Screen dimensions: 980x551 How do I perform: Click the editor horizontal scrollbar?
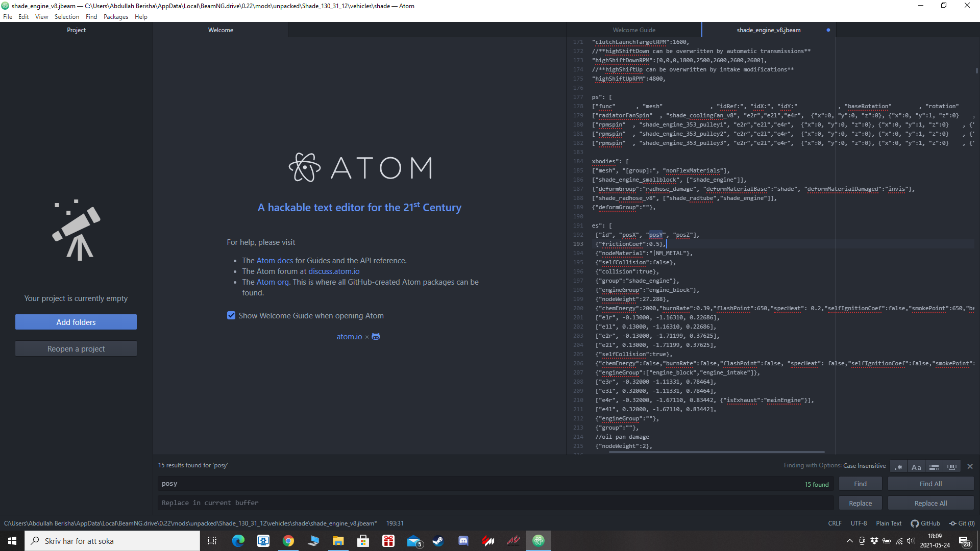click(717, 452)
